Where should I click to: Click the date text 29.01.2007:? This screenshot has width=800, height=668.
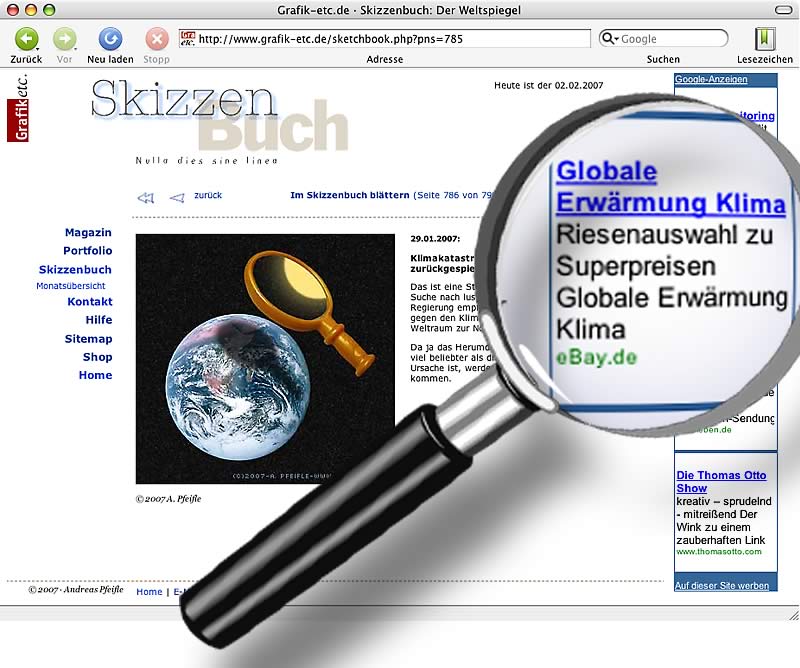[435, 238]
